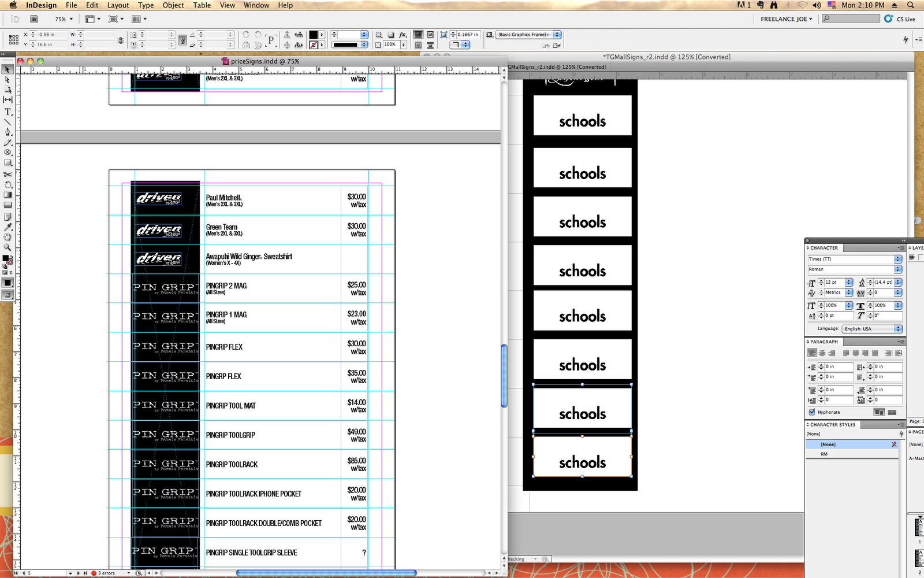The height and width of the screenshot is (578, 924).
Task: Click the Paragraph panel title
Action: pyautogui.click(x=824, y=342)
